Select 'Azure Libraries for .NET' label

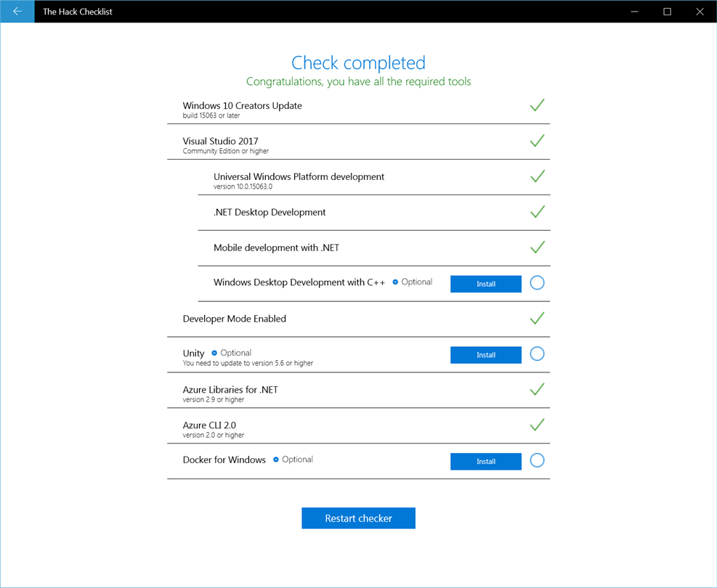(x=230, y=390)
